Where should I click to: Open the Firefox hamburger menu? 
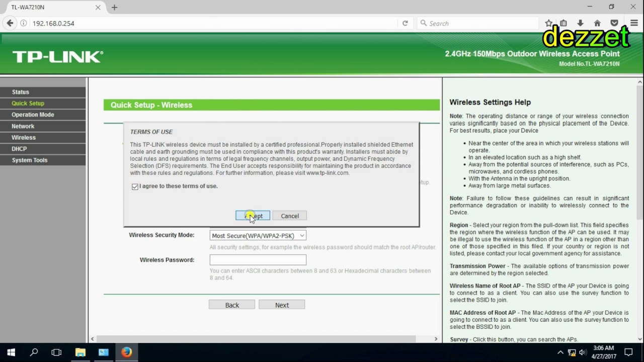634,23
